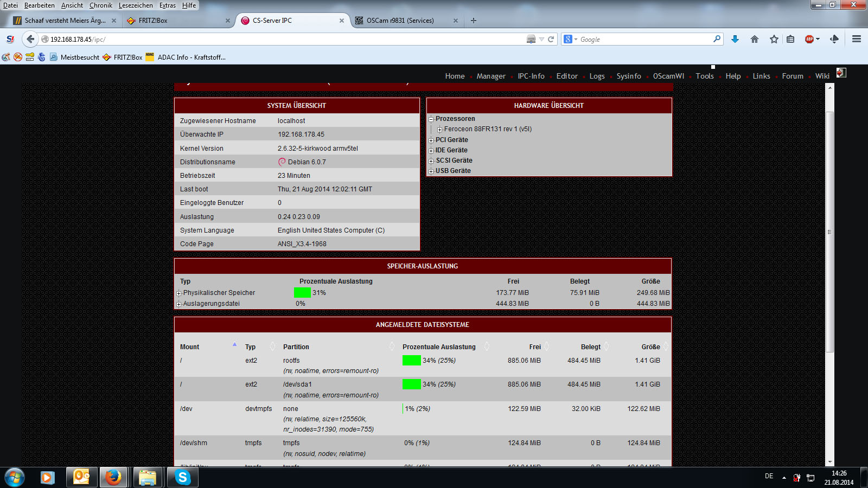Click the page vertical scrollbar
868x488 pixels.
coord(829,232)
